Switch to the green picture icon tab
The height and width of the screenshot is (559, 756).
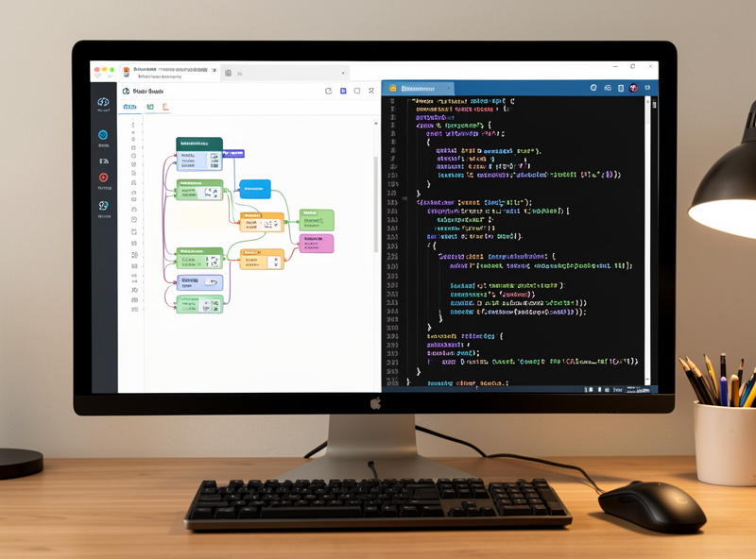click(x=150, y=107)
